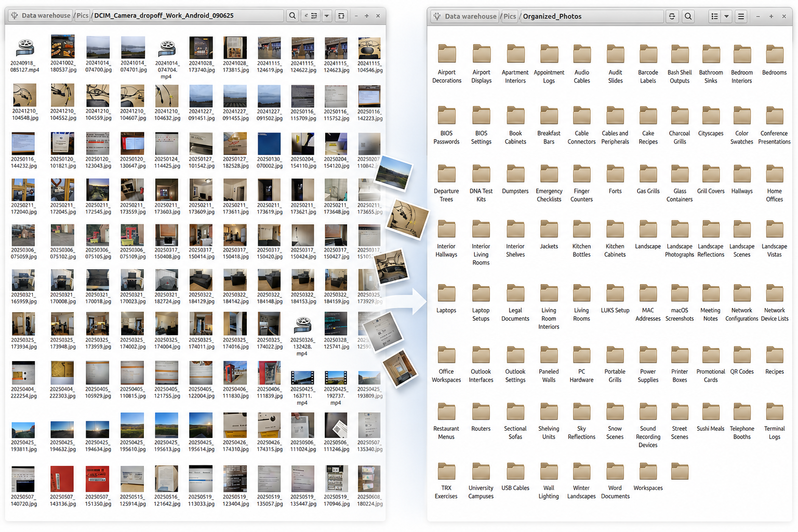Image resolution: width=798 pixels, height=532 pixels.
Task: Click the folder label Network Configurations
Action: tap(742, 314)
